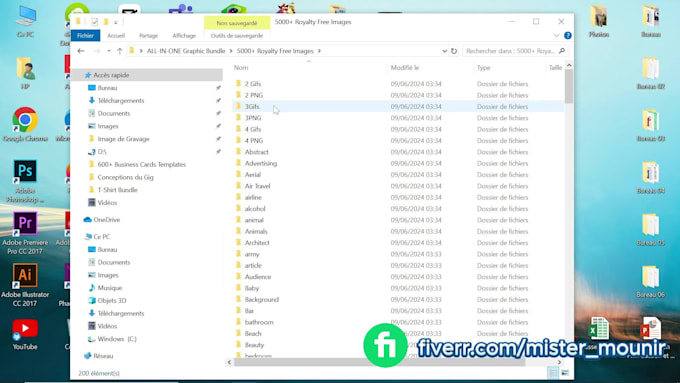Viewport: 680px width, 383px height.
Task: Click vertical scrollbar thumb in file list
Action: (x=569, y=86)
